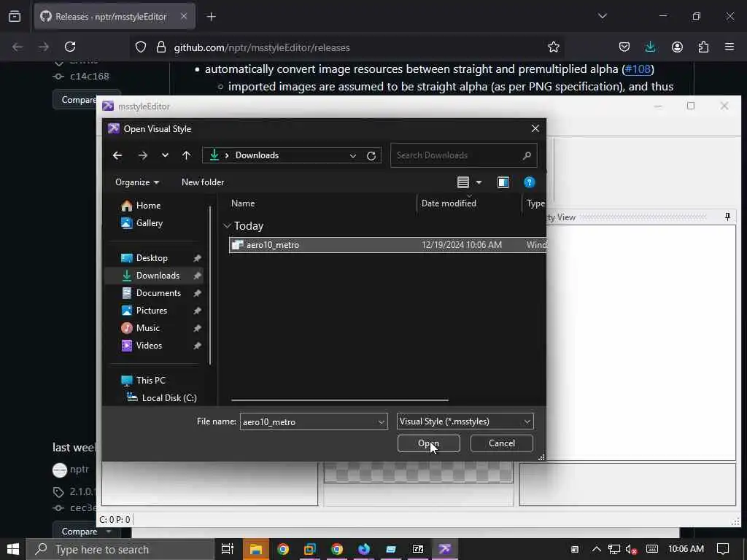Close the Open Visual Style dialog
Screen dimensions: 747x560
[x=535, y=128]
